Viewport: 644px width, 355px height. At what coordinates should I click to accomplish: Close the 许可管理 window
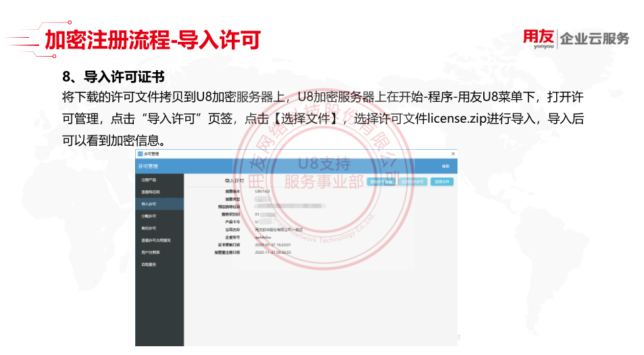pyautogui.click(x=453, y=154)
